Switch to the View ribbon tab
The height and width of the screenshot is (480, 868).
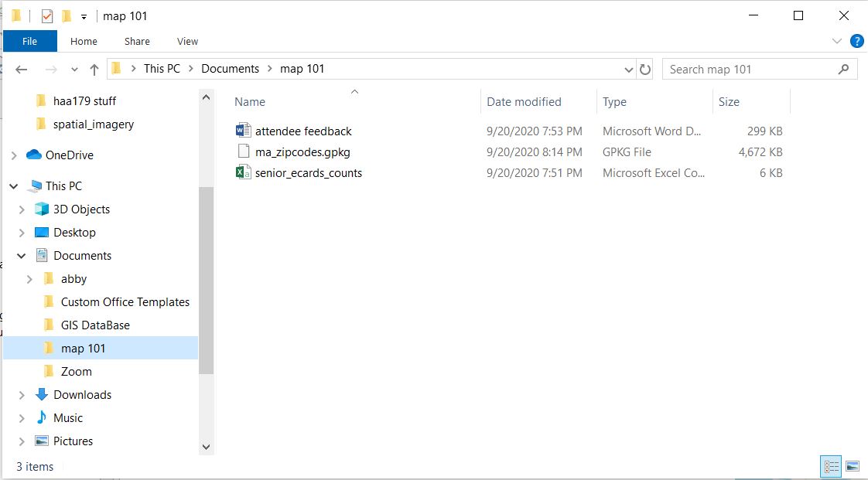point(187,41)
